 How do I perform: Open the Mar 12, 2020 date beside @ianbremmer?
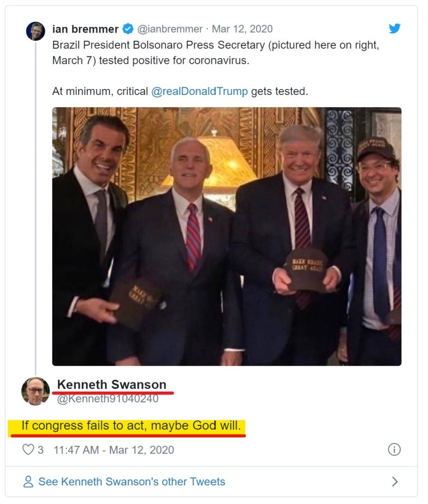click(x=242, y=29)
